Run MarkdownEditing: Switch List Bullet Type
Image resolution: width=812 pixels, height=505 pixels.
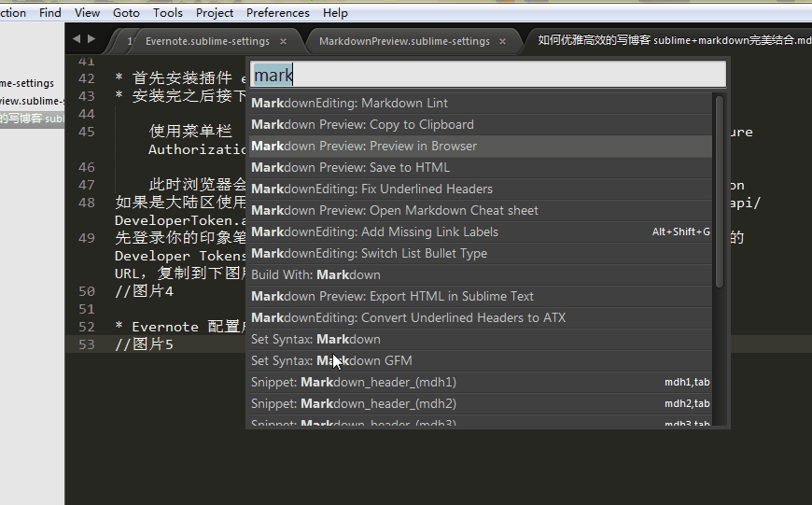coord(481,254)
